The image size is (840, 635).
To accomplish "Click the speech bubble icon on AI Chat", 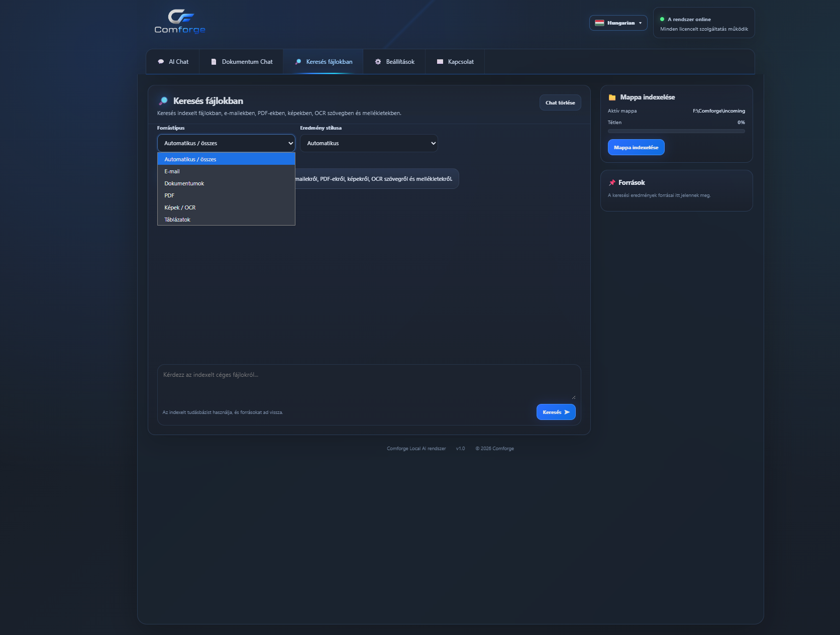I will [x=161, y=62].
